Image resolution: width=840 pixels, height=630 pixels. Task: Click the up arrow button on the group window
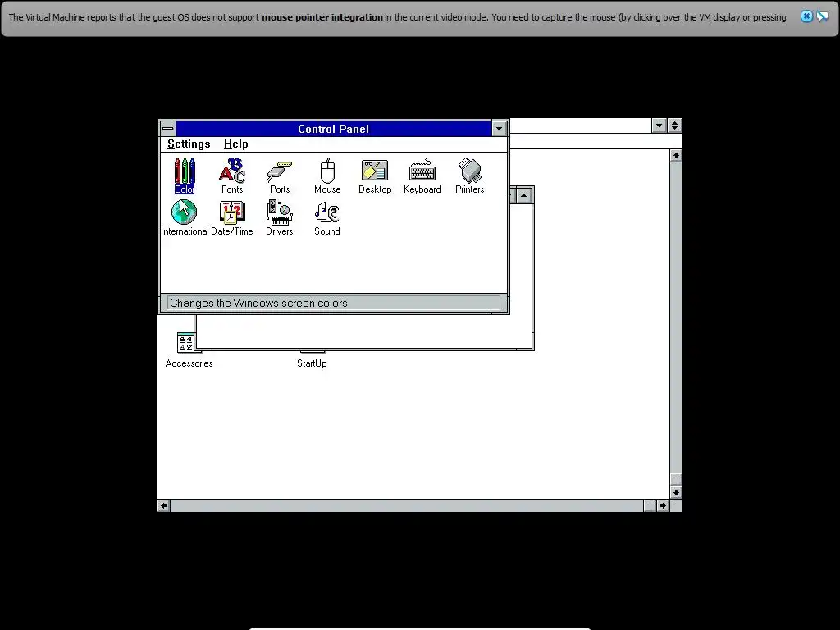[524, 195]
